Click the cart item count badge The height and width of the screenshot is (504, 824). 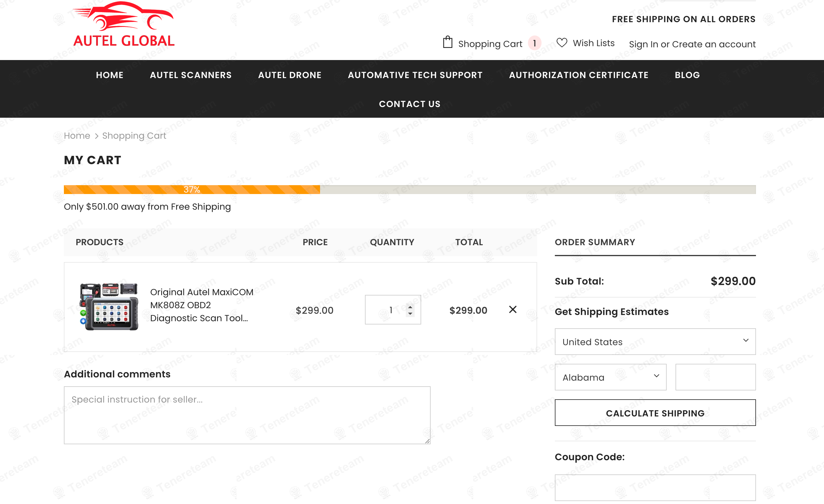534,43
